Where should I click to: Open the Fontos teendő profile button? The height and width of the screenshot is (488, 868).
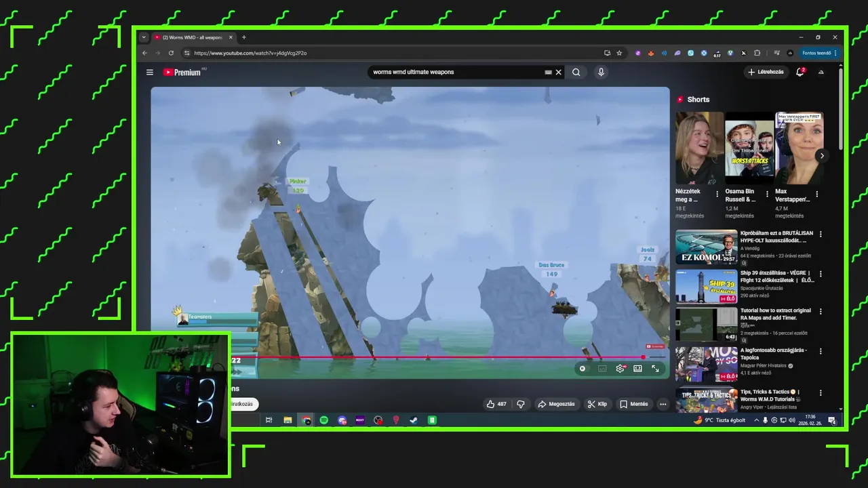pyautogui.click(x=819, y=53)
